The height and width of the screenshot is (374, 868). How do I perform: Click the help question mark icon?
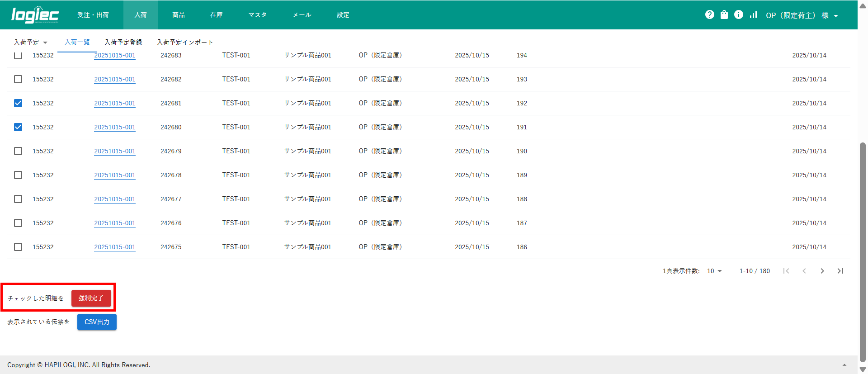tap(709, 15)
